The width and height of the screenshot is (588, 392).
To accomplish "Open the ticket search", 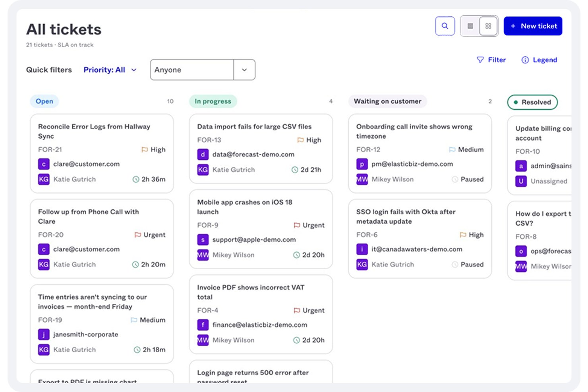I will tap(445, 26).
